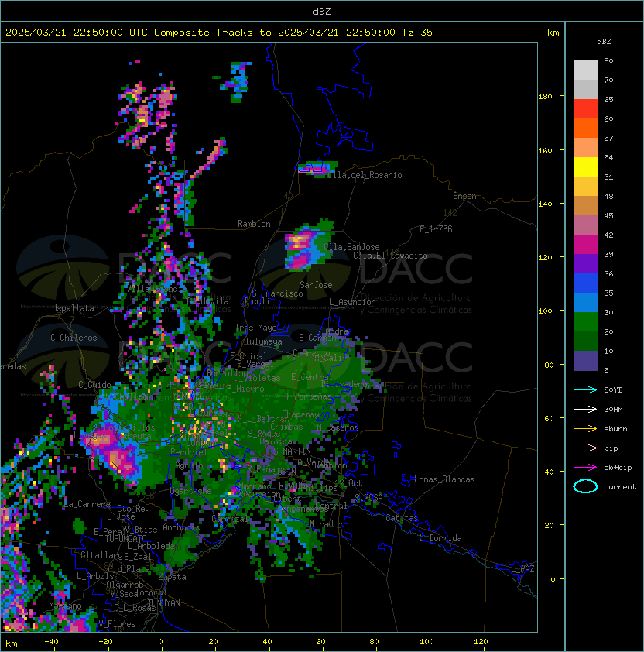Click the legend label 'eburn'

[615, 429]
